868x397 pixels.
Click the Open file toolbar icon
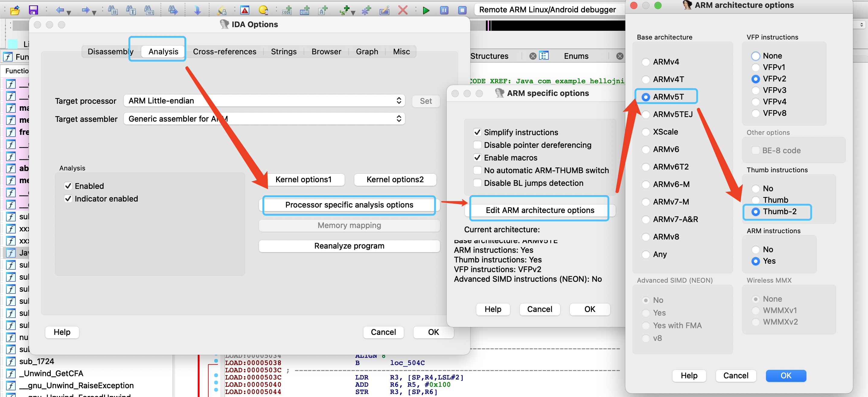pos(15,10)
